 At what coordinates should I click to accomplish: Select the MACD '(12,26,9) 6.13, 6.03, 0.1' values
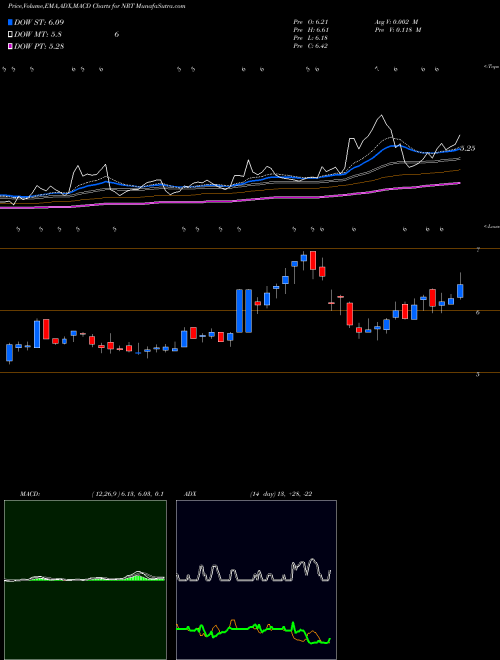(x=127, y=494)
